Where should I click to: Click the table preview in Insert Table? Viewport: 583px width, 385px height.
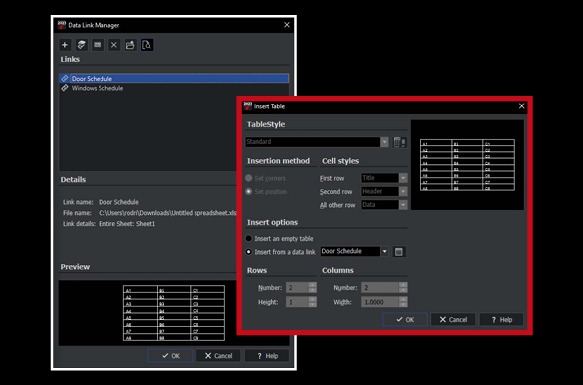click(467, 165)
